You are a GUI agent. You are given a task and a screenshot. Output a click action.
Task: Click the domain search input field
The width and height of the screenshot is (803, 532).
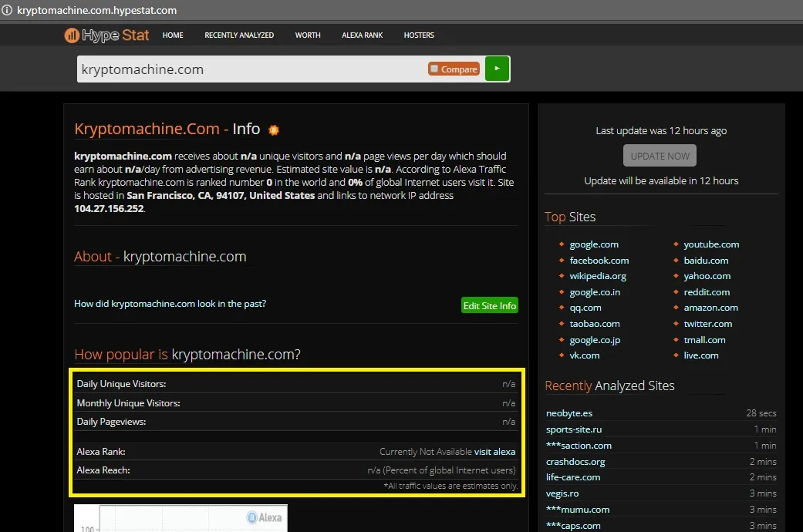[x=251, y=69]
